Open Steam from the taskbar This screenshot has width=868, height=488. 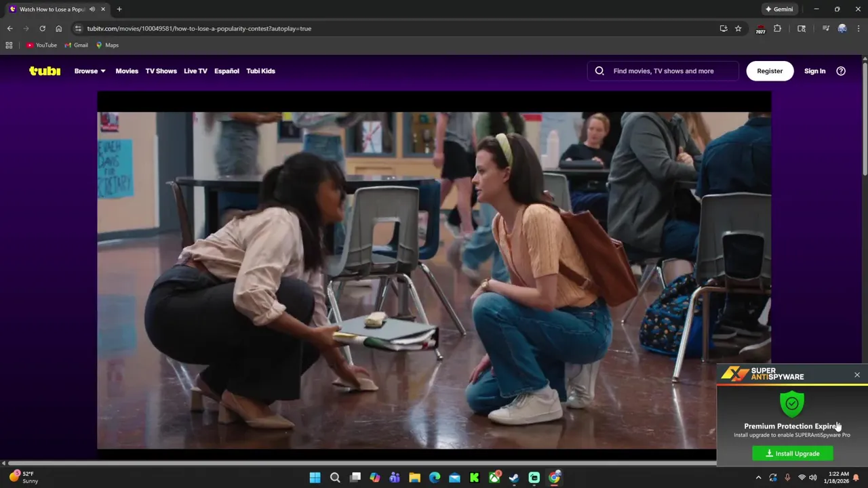coord(514,478)
